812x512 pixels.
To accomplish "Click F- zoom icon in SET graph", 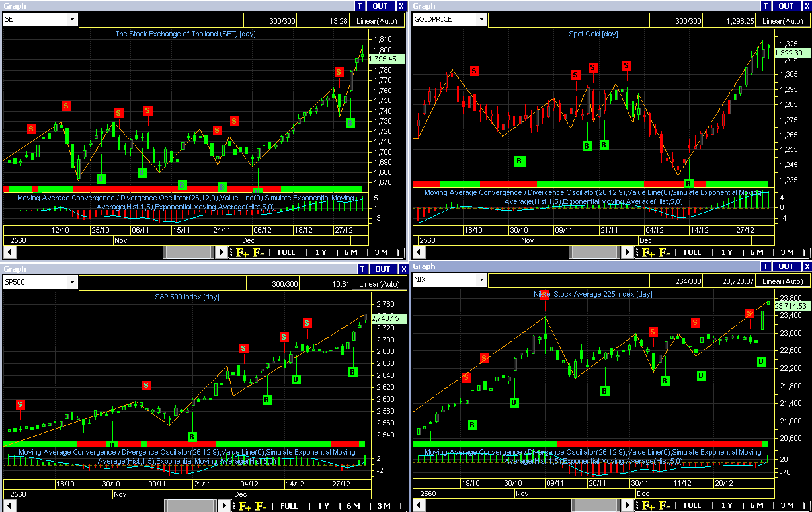I will (257, 252).
